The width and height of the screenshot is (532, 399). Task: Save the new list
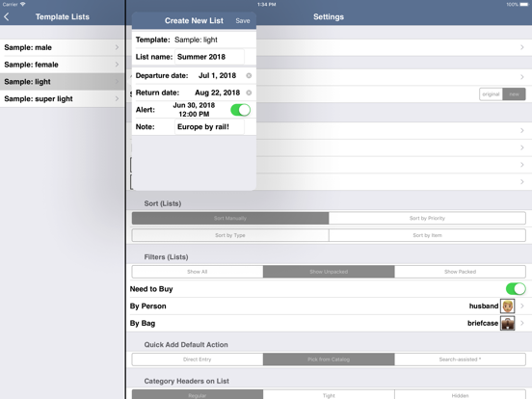click(x=243, y=20)
